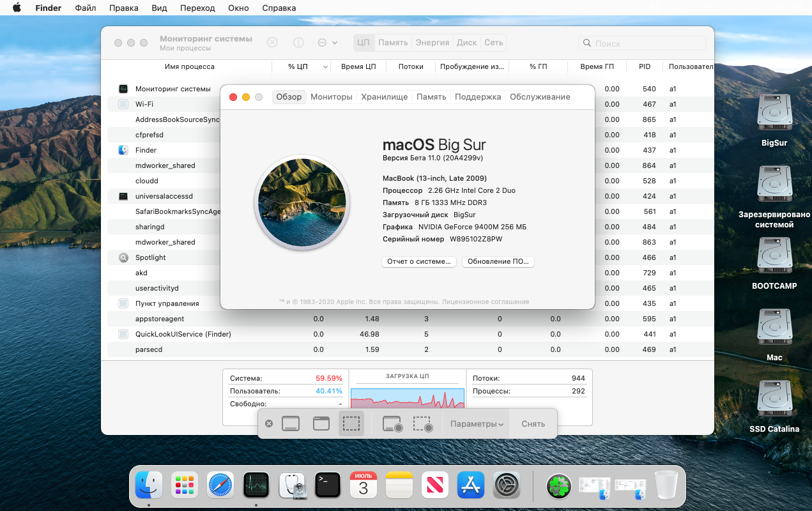Select record selected portion mode
This screenshot has width=812, height=511.
pyautogui.click(x=423, y=423)
